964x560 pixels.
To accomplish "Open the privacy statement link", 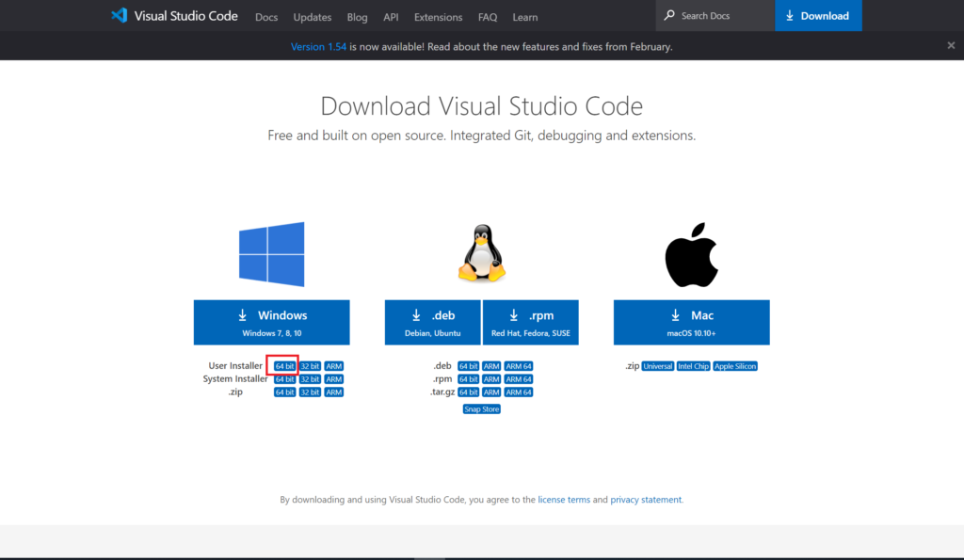I will [x=646, y=500].
